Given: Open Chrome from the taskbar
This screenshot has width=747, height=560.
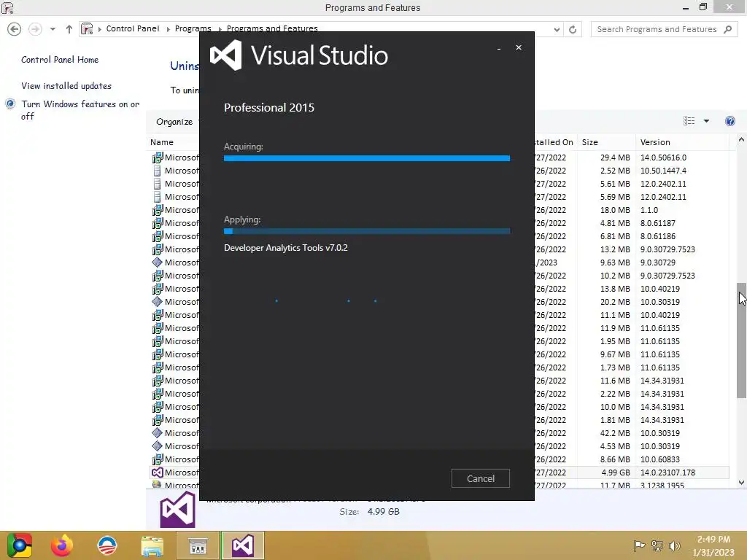Looking at the screenshot, I should click(20, 545).
